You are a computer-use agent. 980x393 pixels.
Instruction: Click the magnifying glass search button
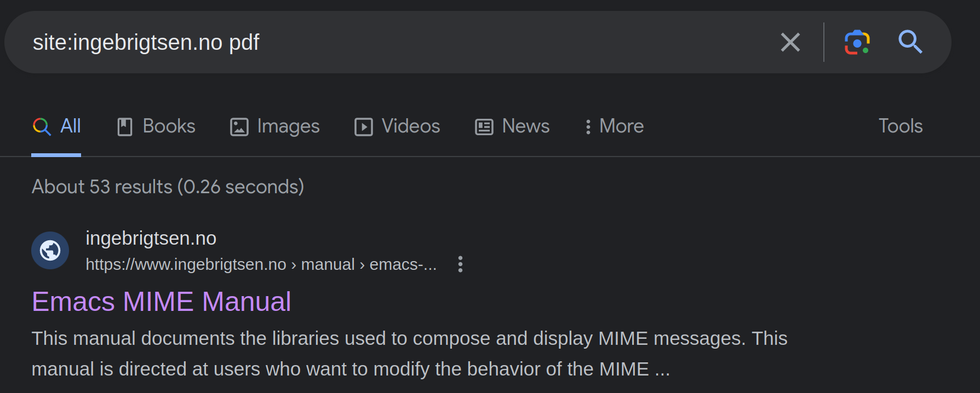910,42
